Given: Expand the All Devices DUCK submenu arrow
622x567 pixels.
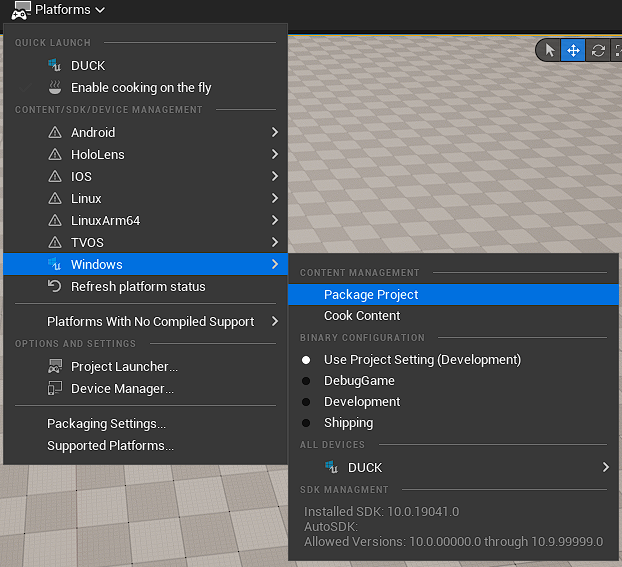Looking at the screenshot, I should coord(605,467).
